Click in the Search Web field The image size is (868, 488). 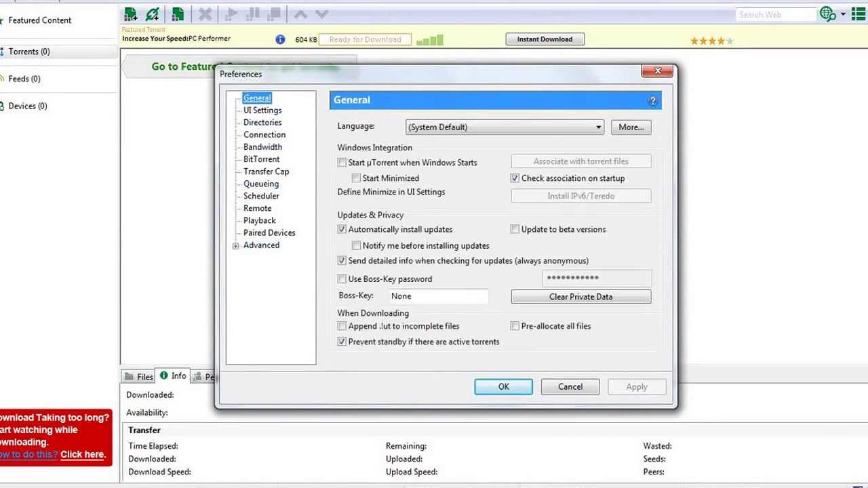775,14
